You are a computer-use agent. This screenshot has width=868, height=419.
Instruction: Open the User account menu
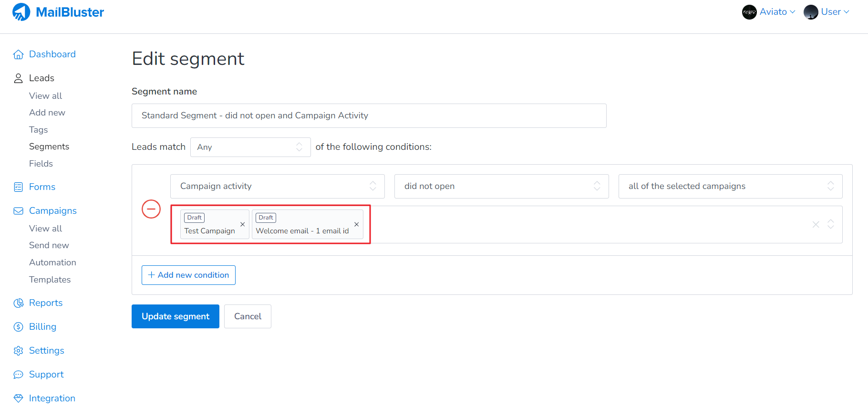827,12
